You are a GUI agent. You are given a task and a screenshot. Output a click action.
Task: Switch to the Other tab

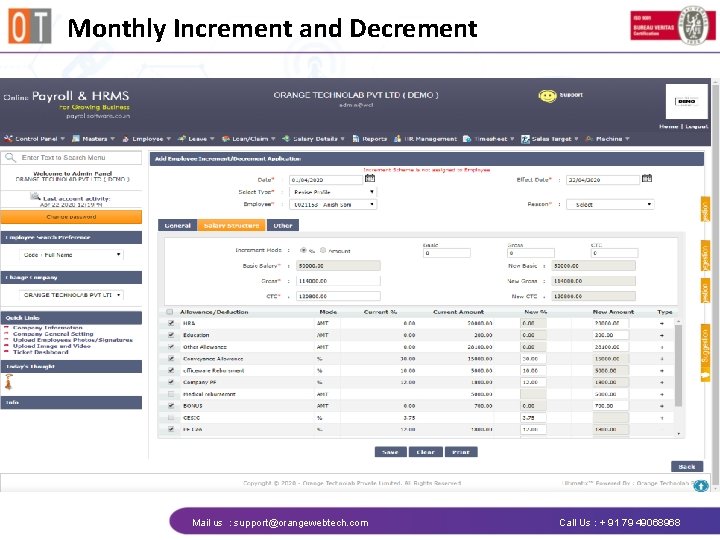[283, 225]
